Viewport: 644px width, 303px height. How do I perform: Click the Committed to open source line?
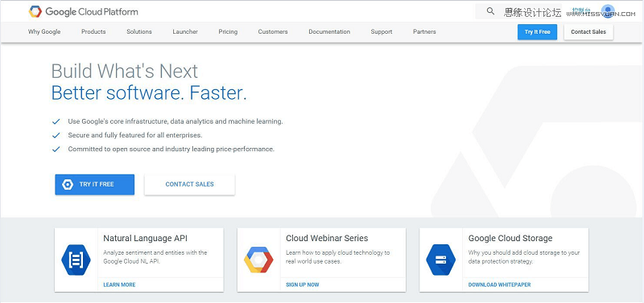point(171,149)
